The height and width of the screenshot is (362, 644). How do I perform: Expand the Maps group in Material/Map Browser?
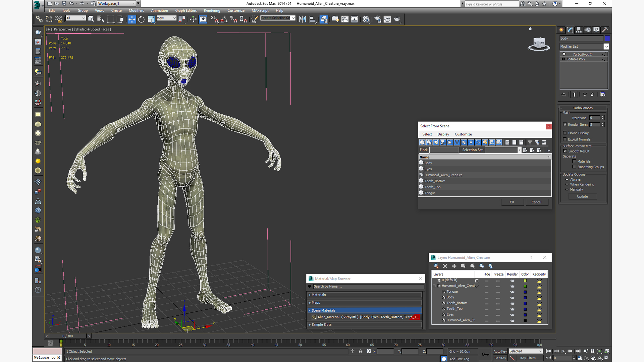click(x=365, y=303)
